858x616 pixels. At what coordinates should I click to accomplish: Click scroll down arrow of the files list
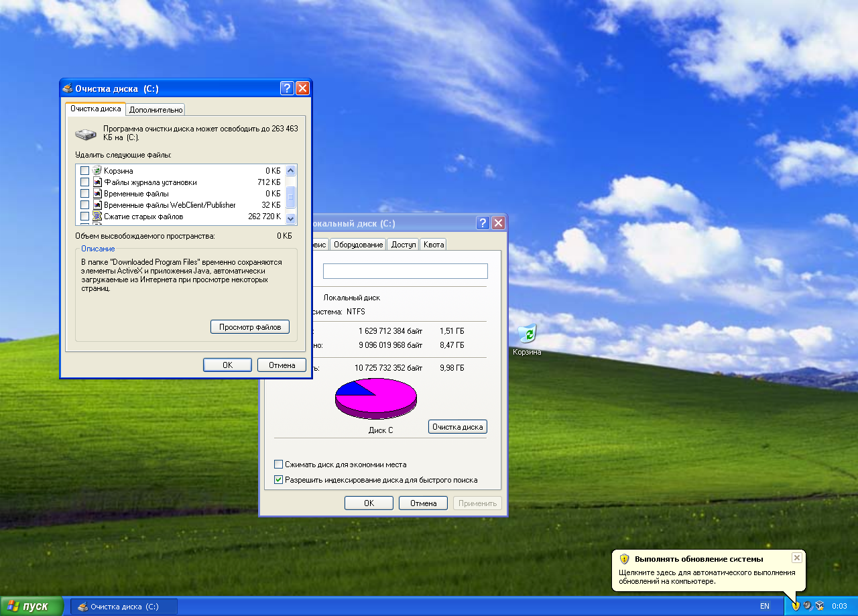click(x=291, y=219)
